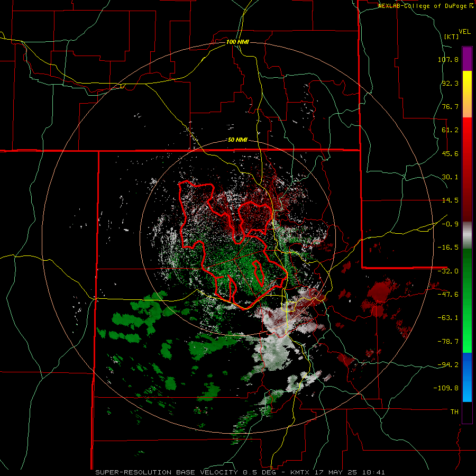
Task: Click the -32.0 legend value
Action: click(448, 271)
